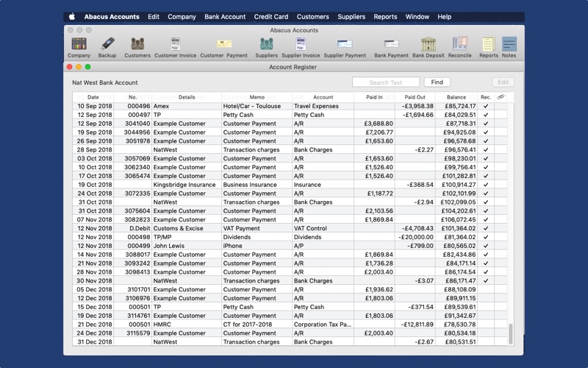Open the Suppliers toolbar icon
588x368 pixels.
pos(266,44)
